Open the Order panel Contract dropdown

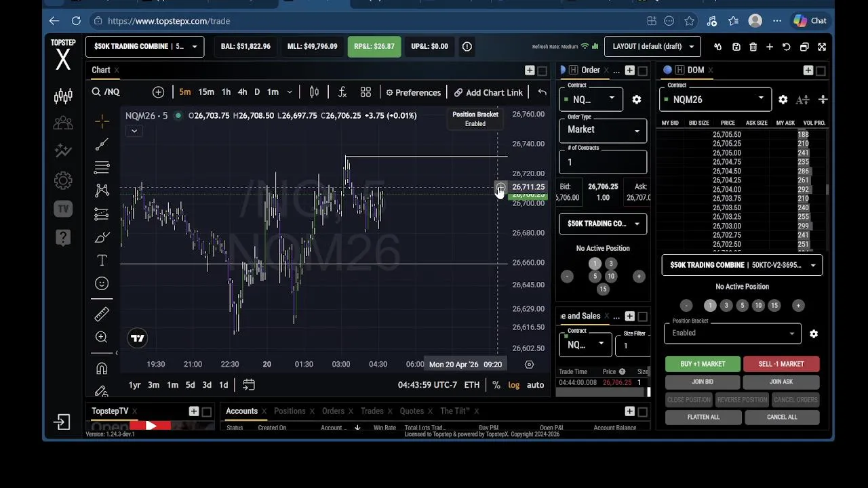(x=591, y=100)
